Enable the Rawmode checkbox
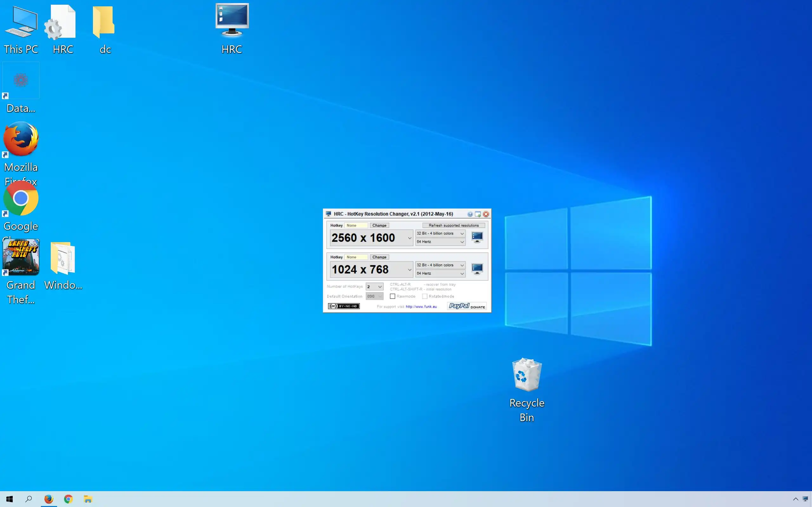This screenshot has width=812, height=507. tap(392, 296)
